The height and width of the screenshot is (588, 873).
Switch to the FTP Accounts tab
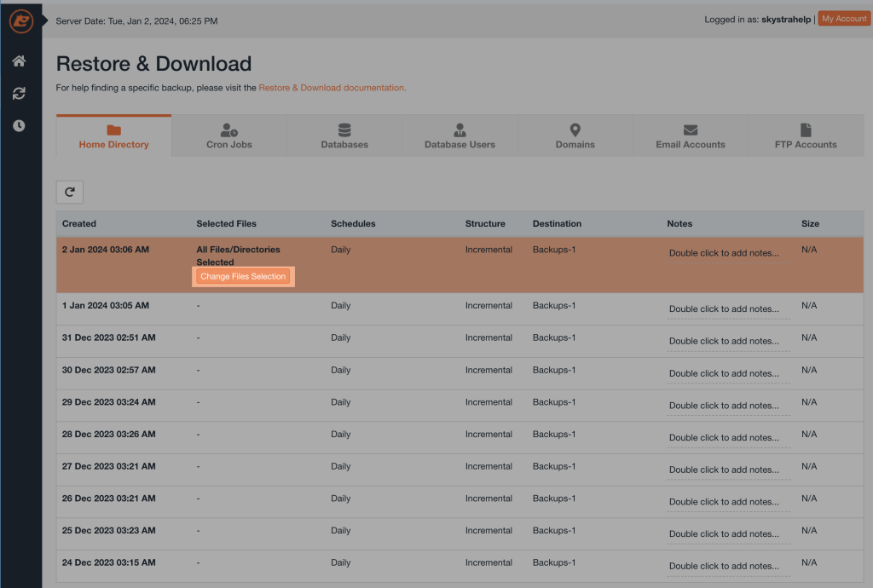tap(806, 136)
